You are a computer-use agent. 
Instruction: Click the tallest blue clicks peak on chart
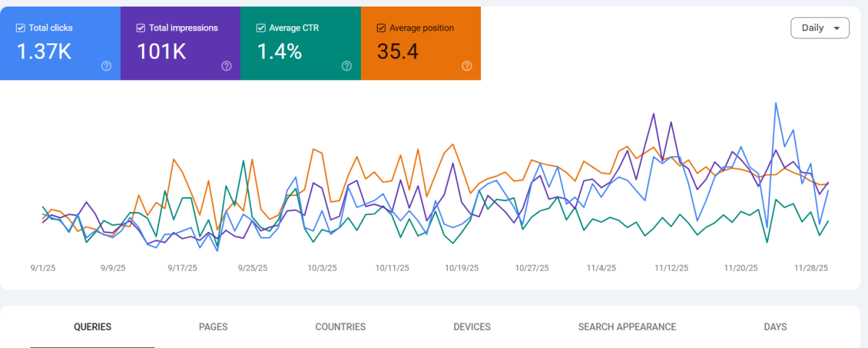coord(776,103)
